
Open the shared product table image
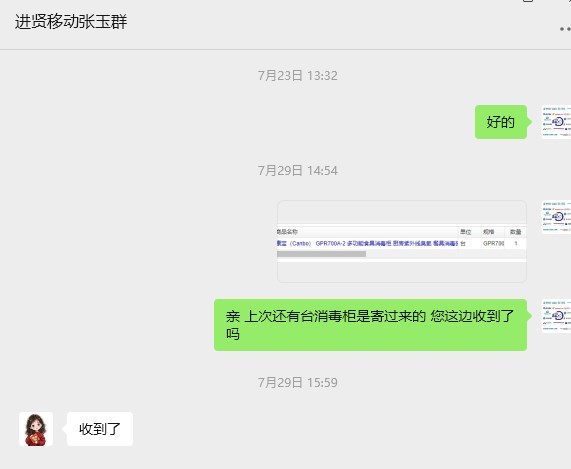click(402, 241)
